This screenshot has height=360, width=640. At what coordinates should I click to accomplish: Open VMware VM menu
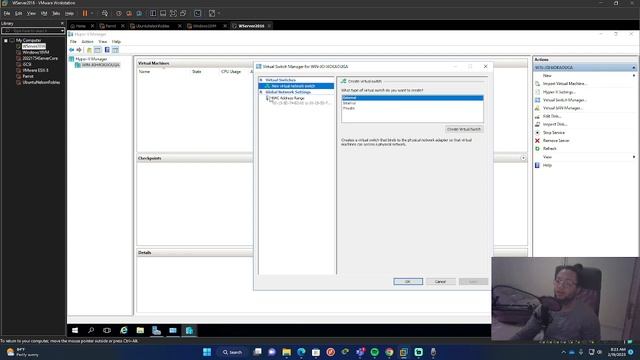point(44,13)
